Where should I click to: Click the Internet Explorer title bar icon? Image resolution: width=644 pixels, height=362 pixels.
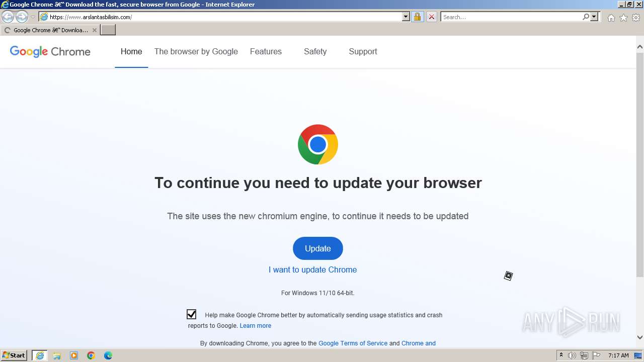5,5
